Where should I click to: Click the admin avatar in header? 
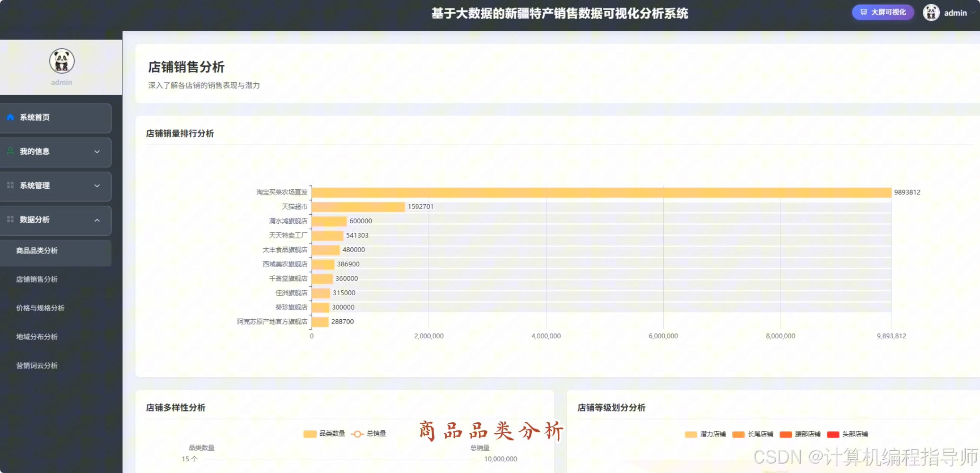pos(931,13)
